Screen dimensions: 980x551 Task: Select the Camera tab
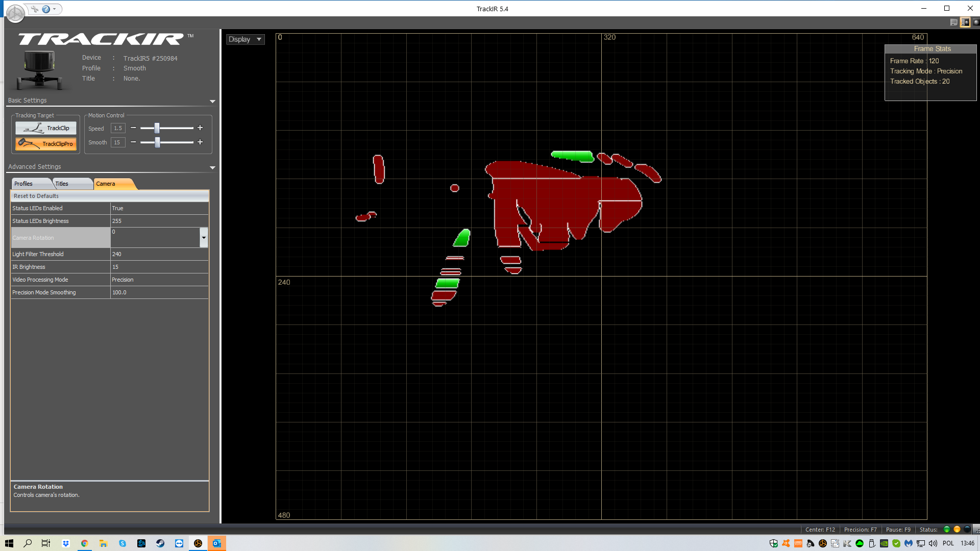[114, 184]
